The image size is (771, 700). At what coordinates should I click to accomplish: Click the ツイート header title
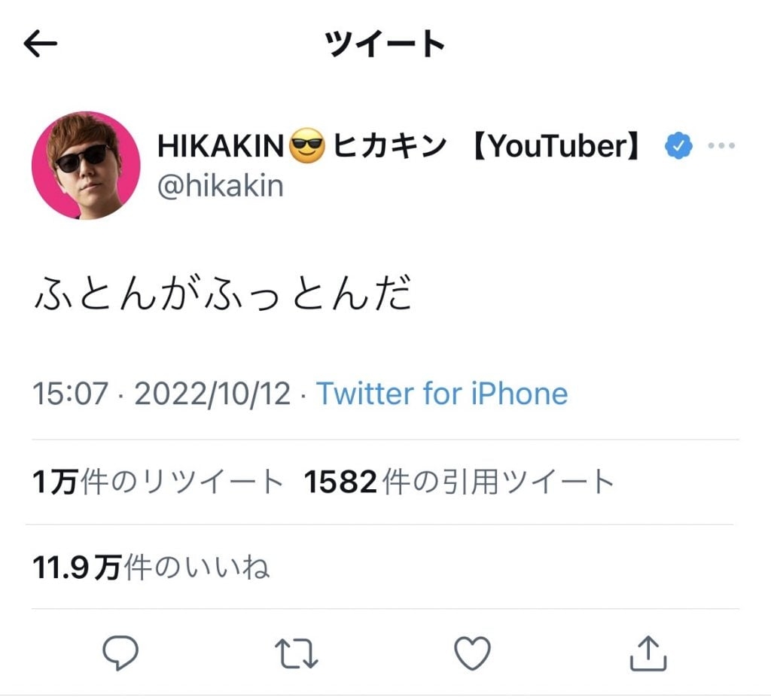385,43
